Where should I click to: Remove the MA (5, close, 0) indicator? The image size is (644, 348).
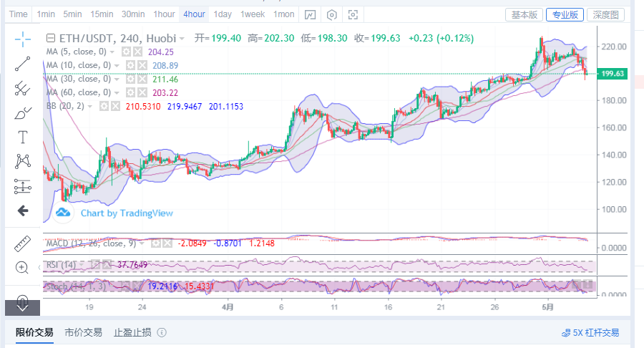click(x=139, y=52)
